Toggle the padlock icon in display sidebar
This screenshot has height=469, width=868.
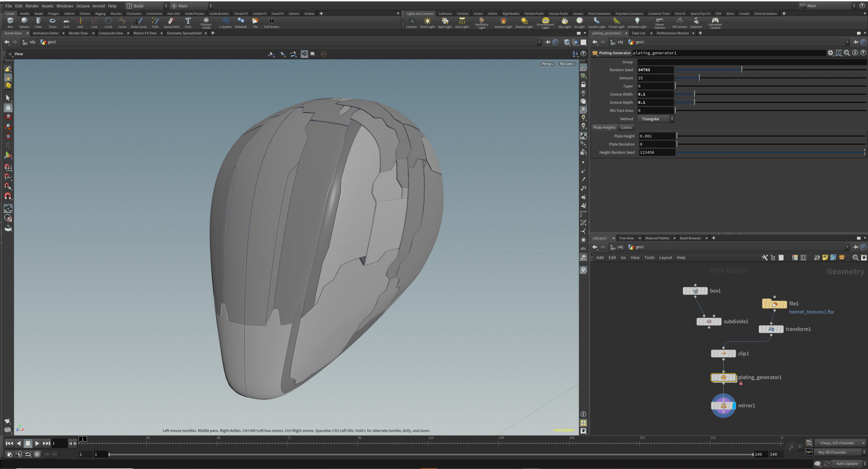coord(583,84)
